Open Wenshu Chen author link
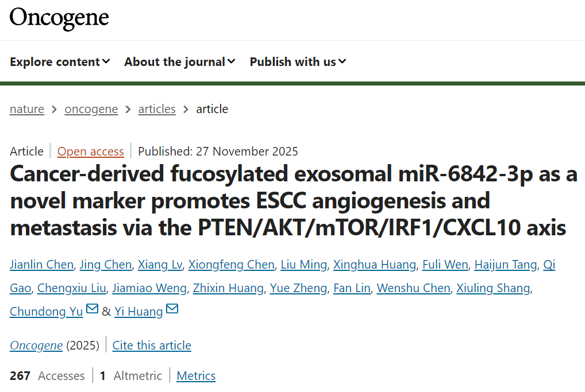Image resolution: width=585 pixels, height=392 pixels. (x=413, y=288)
